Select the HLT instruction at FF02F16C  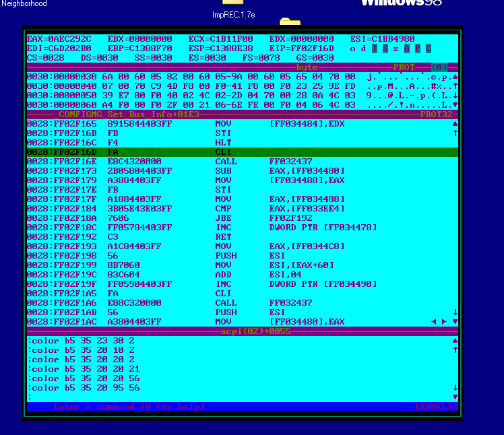pyautogui.click(x=243, y=143)
